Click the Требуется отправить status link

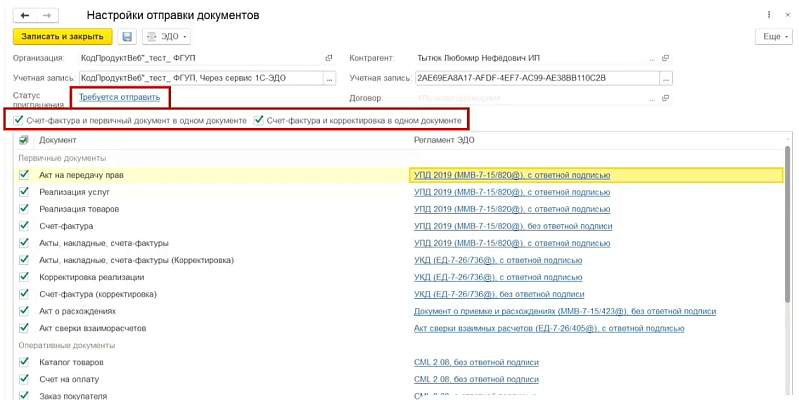tap(120, 97)
